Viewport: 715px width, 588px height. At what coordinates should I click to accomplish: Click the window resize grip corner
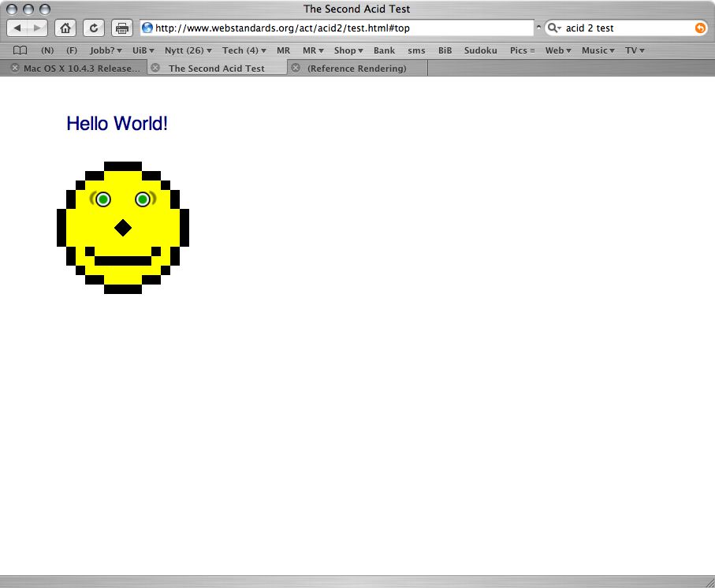tap(709, 582)
